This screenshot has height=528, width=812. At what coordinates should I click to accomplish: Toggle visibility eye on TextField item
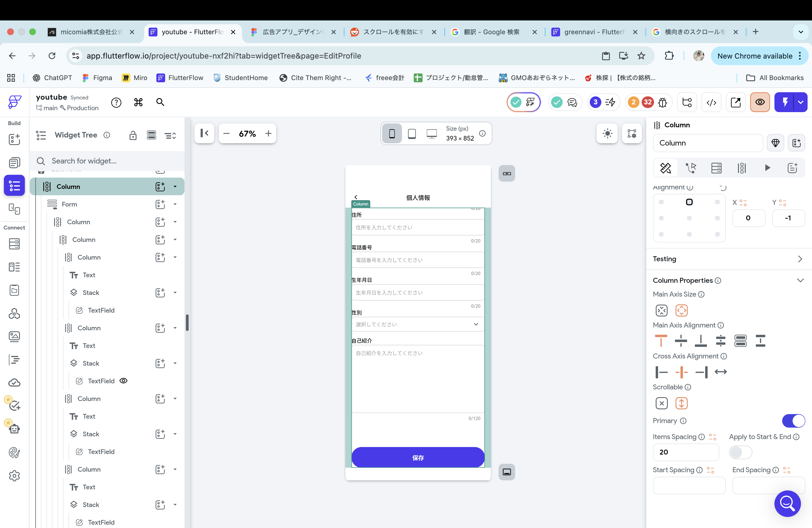tap(123, 381)
